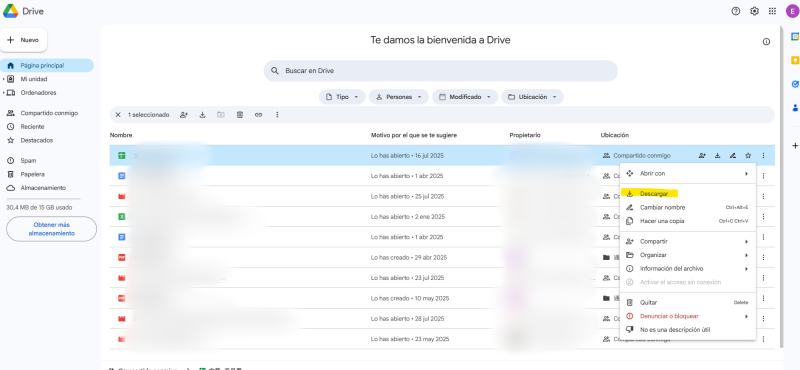Sort by the Nombre column header

[121, 135]
